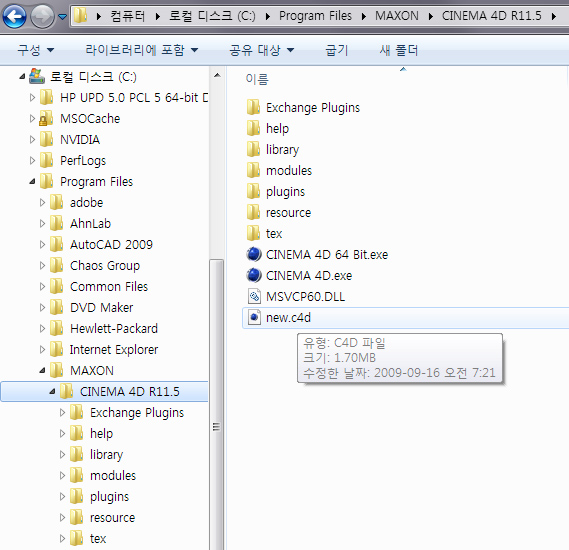
Task: Select resource folder in the tree
Action: 112,518
